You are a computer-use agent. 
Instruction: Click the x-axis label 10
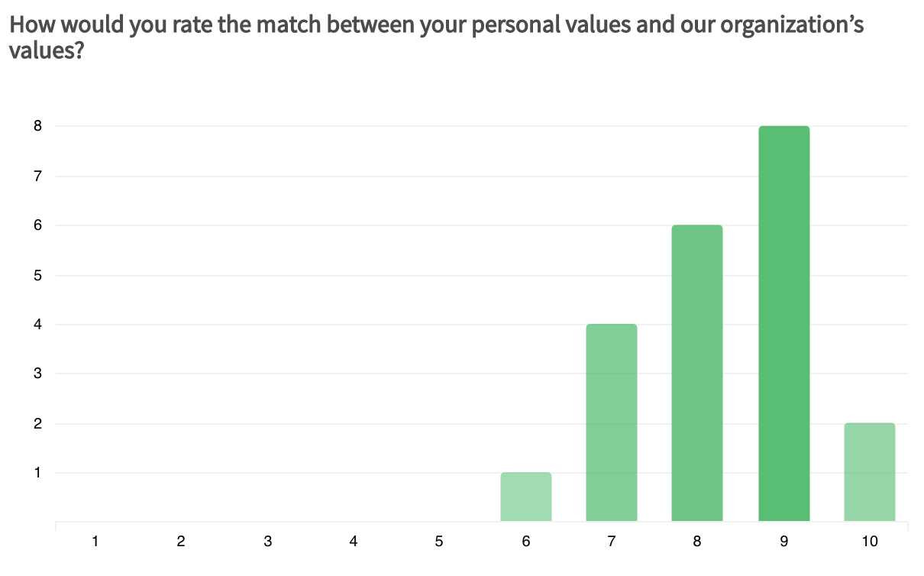pos(869,542)
